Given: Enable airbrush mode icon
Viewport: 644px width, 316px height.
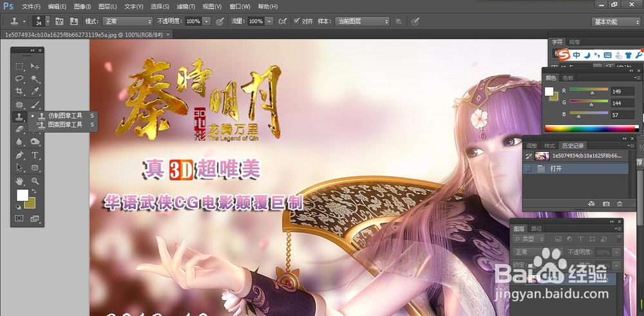Looking at the screenshot, I should tap(282, 21).
